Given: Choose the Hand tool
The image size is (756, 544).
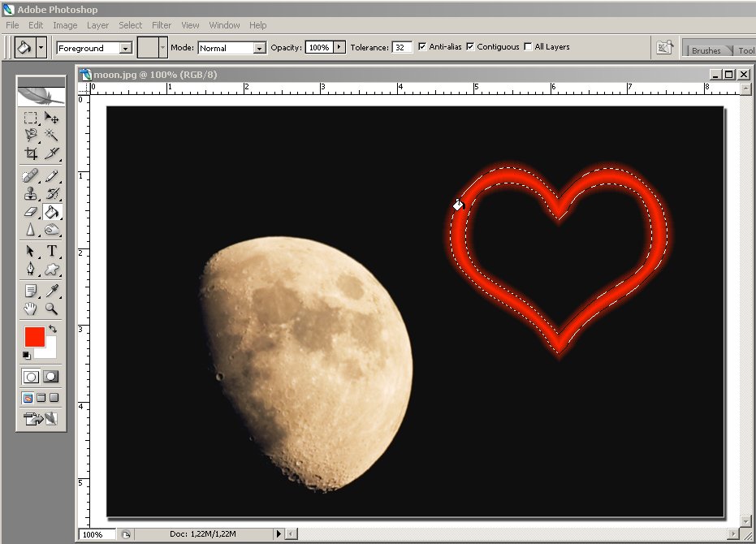Looking at the screenshot, I should [x=31, y=309].
